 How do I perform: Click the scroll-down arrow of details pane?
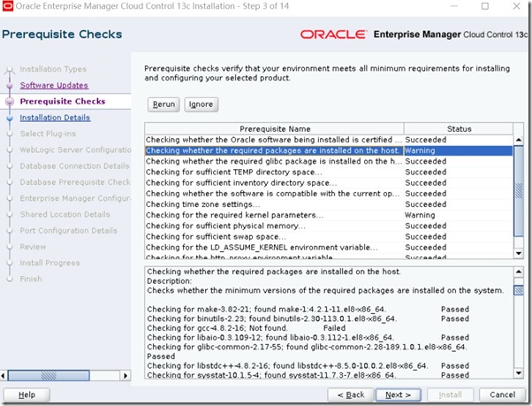[x=519, y=373]
